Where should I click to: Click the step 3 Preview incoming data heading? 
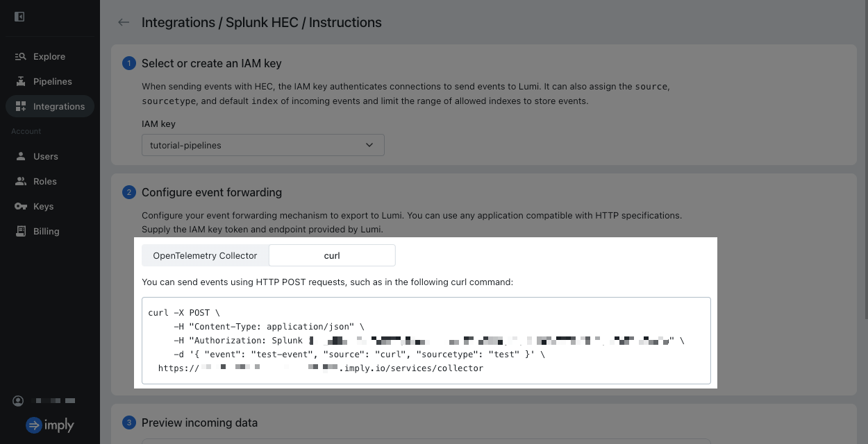point(199,422)
